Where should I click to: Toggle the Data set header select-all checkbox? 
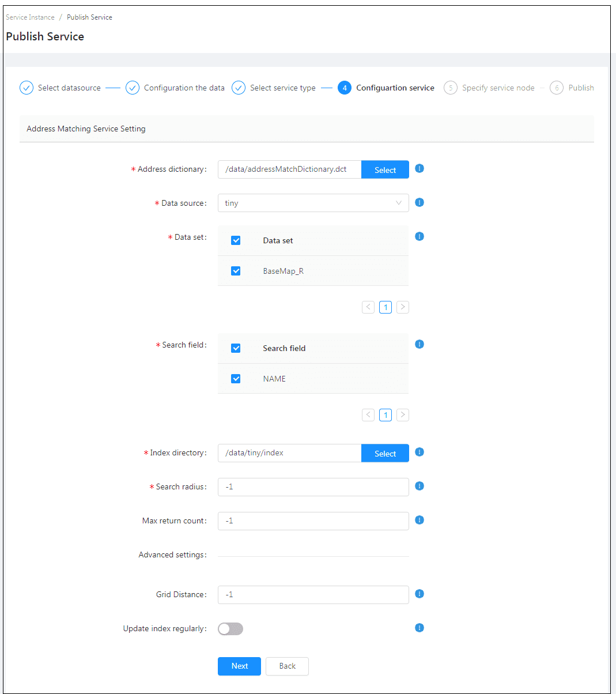[x=236, y=240]
